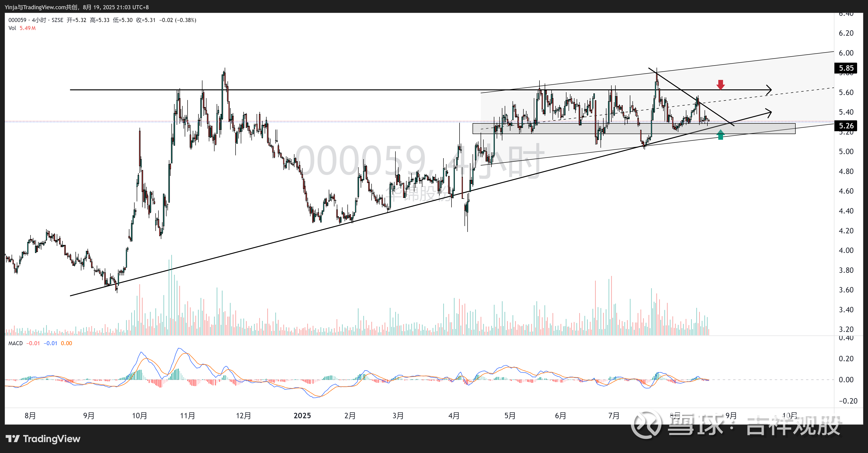Click the 2月 time axis label
The height and width of the screenshot is (453, 868).
(x=350, y=416)
